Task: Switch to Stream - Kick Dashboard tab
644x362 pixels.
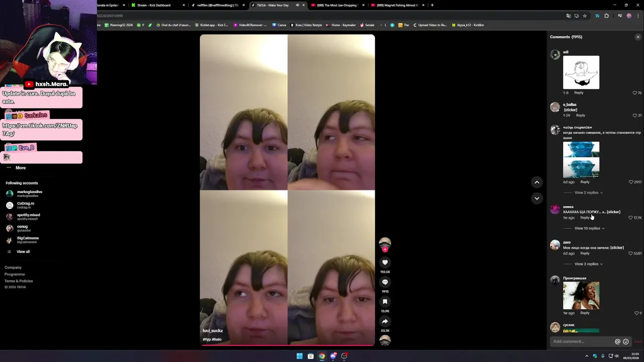Action: (157, 5)
